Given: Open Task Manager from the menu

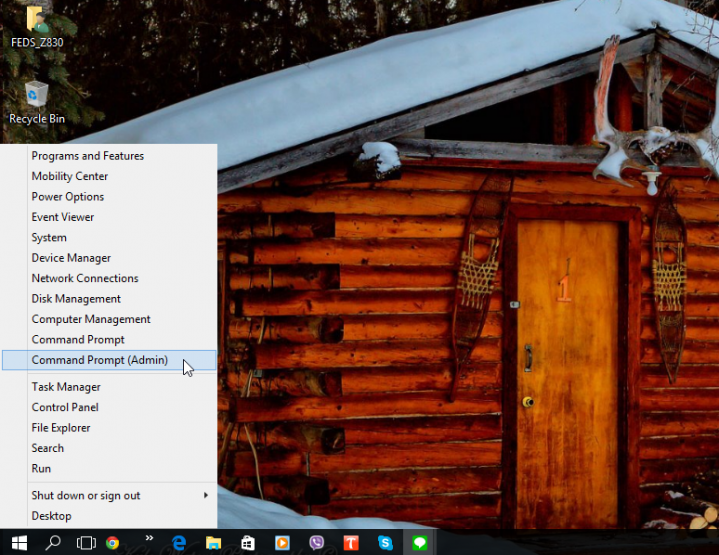Looking at the screenshot, I should click(110, 387).
